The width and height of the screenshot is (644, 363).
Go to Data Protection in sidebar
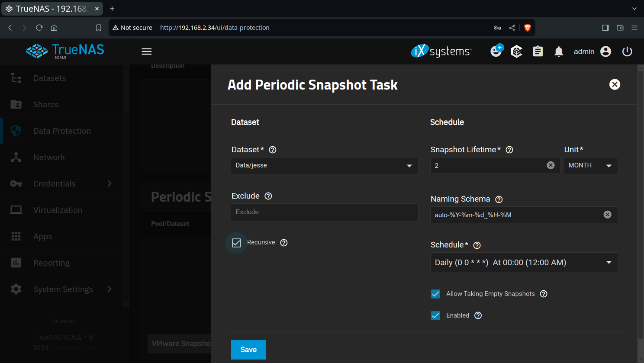(61, 131)
